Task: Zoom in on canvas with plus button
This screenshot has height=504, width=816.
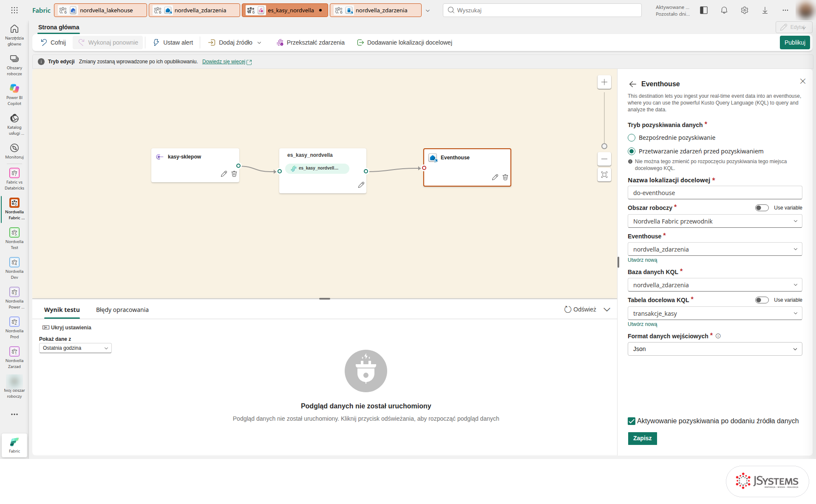Action: [x=604, y=82]
